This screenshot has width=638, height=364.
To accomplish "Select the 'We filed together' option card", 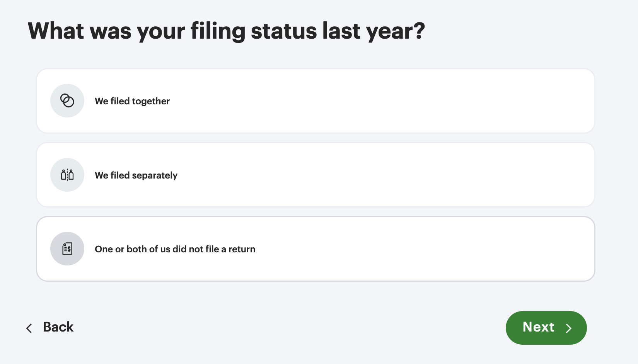I will (315, 101).
